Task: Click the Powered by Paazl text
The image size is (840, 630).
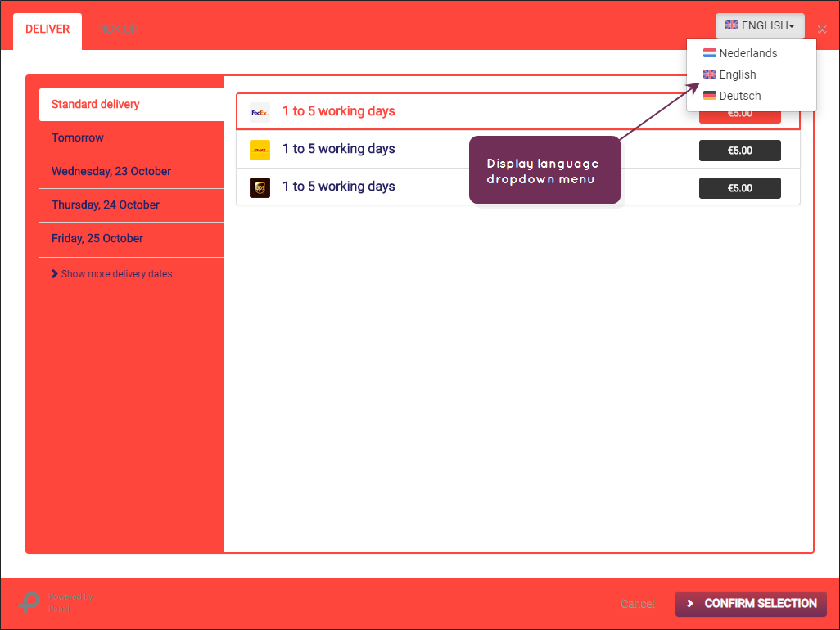Action: click(x=70, y=603)
